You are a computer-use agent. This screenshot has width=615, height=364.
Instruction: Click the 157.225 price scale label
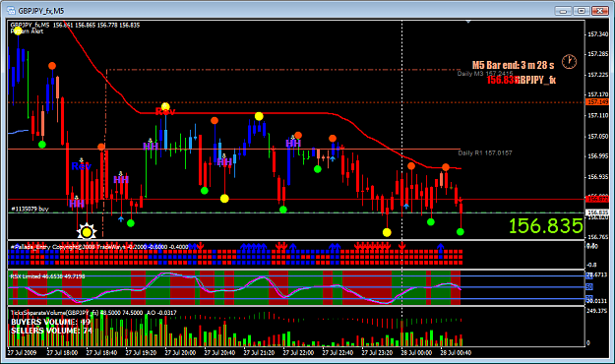[x=597, y=75]
